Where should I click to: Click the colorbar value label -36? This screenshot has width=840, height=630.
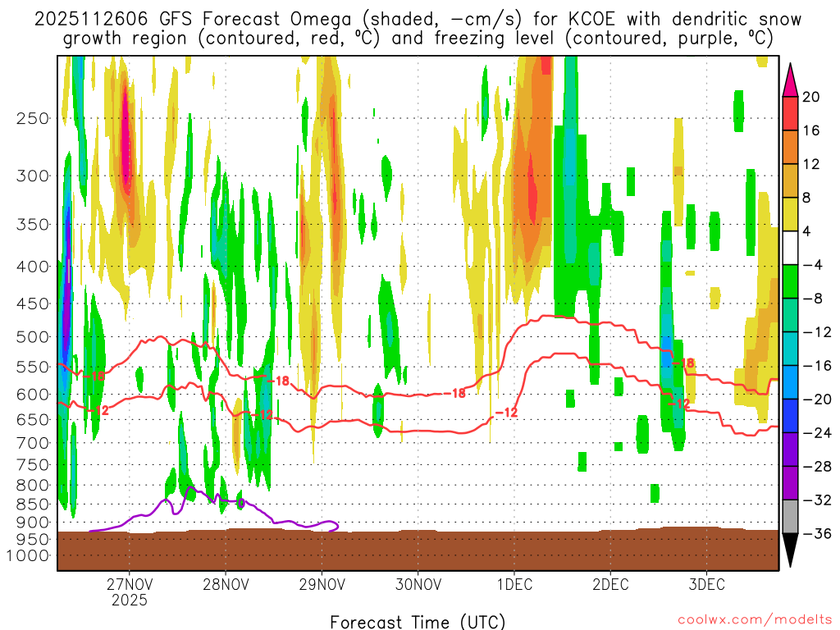pyautogui.click(x=817, y=533)
